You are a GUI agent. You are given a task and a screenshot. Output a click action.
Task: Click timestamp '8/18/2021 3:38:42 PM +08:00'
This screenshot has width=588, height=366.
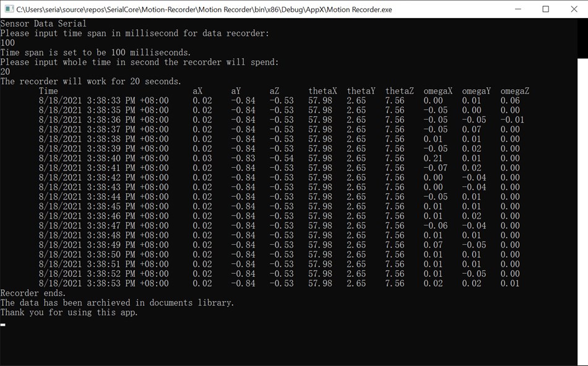pyautogui.click(x=103, y=178)
